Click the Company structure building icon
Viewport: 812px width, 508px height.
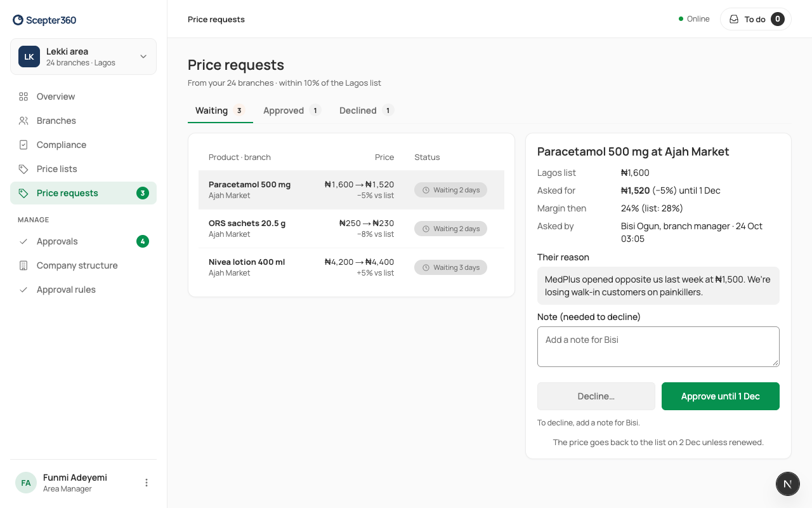(23, 265)
